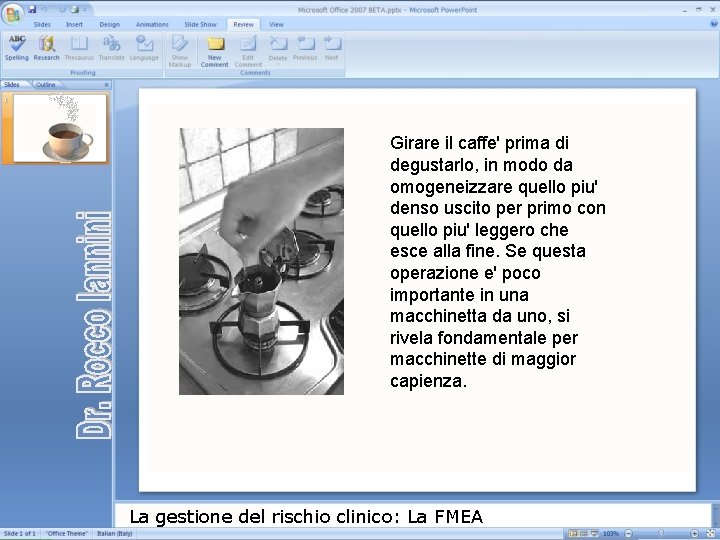The width and height of the screenshot is (720, 540).
Task: Customize Quick Access toolbar dropdown
Action: pyautogui.click(x=85, y=9)
